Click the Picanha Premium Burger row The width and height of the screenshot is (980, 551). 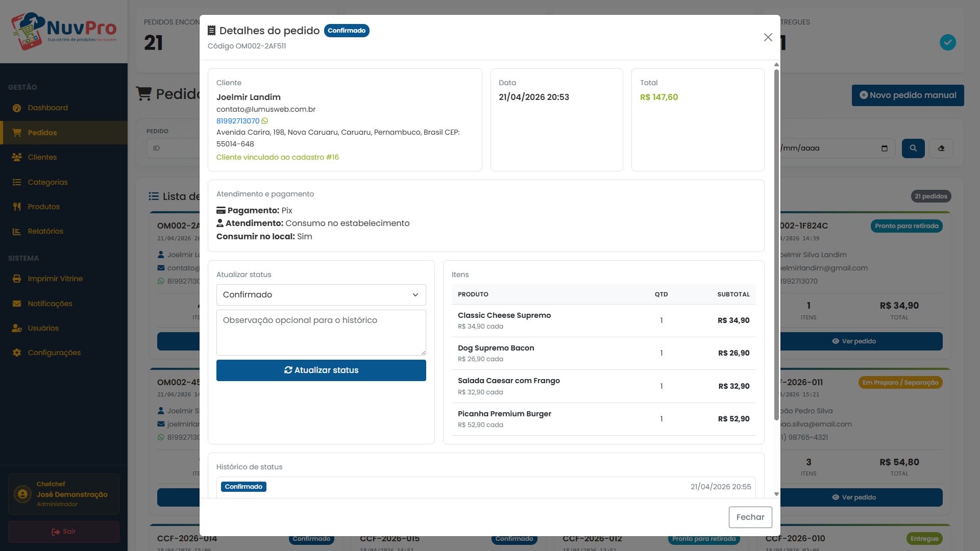coord(603,419)
